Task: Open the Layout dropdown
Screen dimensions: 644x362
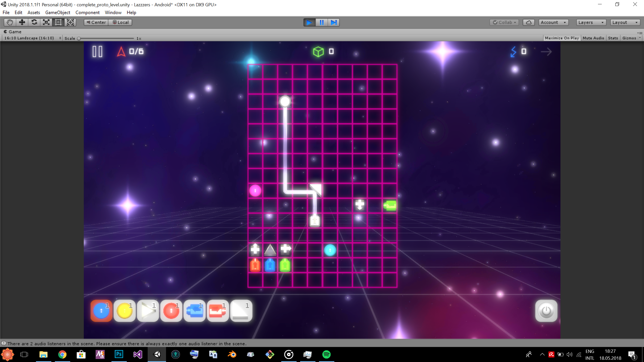Action: [x=625, y=22]
